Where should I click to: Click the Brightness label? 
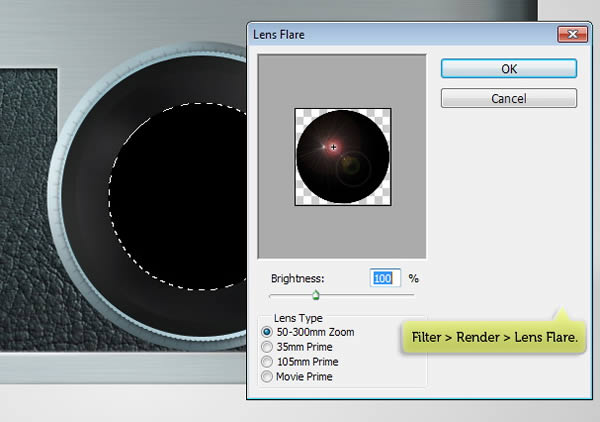pyautogui.click(x=298, y=278)
